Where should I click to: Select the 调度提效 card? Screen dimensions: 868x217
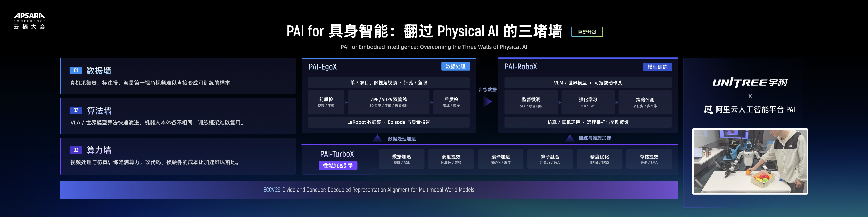451,159
